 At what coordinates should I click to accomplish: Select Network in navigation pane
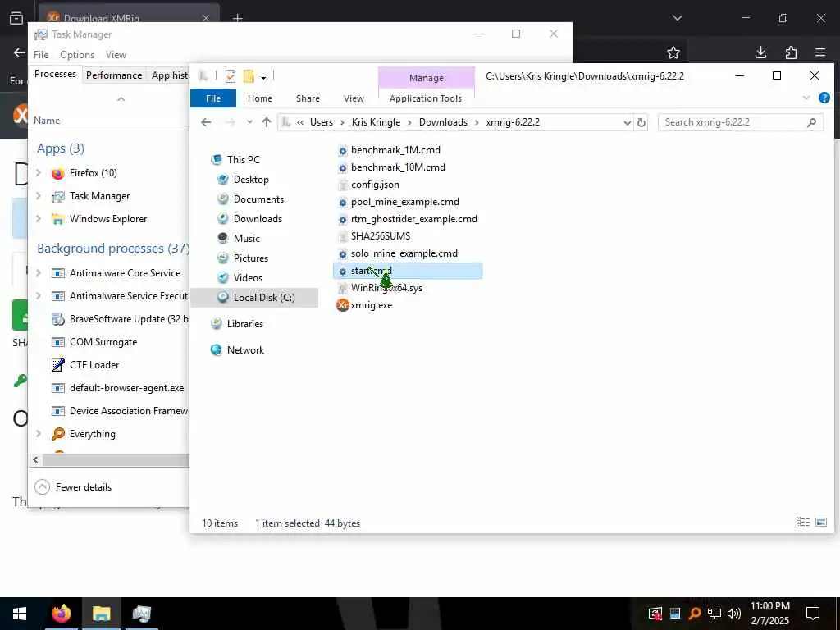[x=244, y=349]
